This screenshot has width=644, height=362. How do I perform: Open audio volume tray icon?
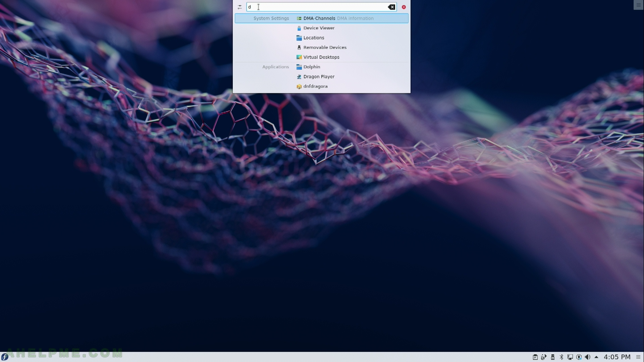tap(588, 357)
